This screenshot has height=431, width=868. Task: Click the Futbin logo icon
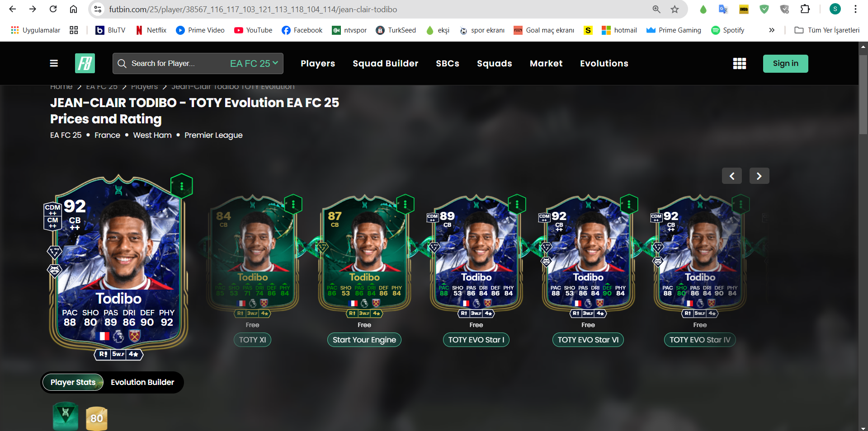[x=85, y=63]
